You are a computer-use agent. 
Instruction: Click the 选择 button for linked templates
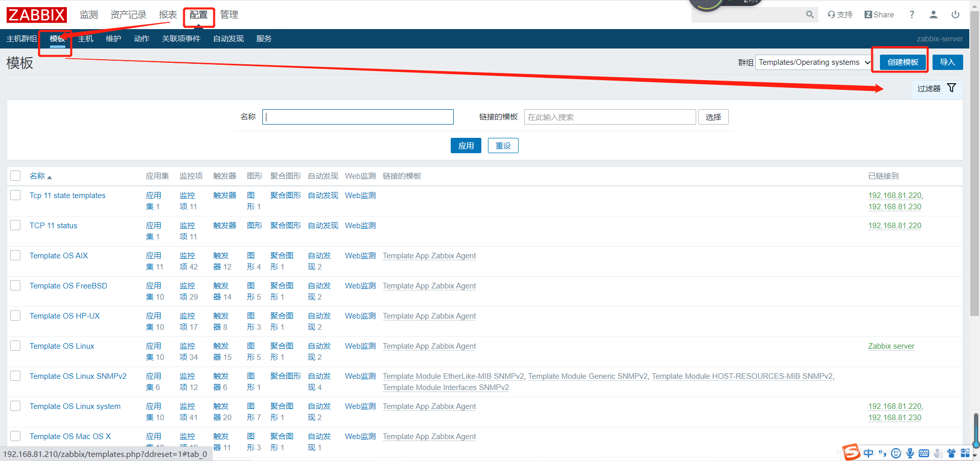[x=713, y=117]
